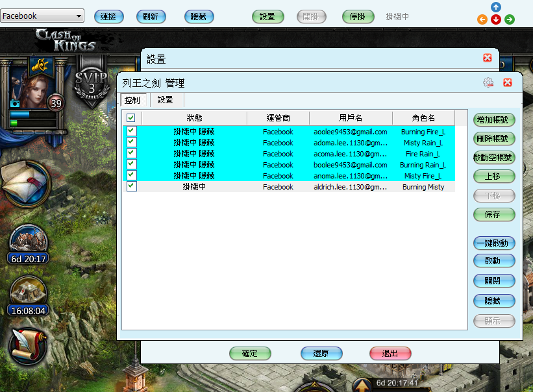Click the 連接 button in top toolbar
The width and height of the screenshot is (533, 392).
coord(109,17)
